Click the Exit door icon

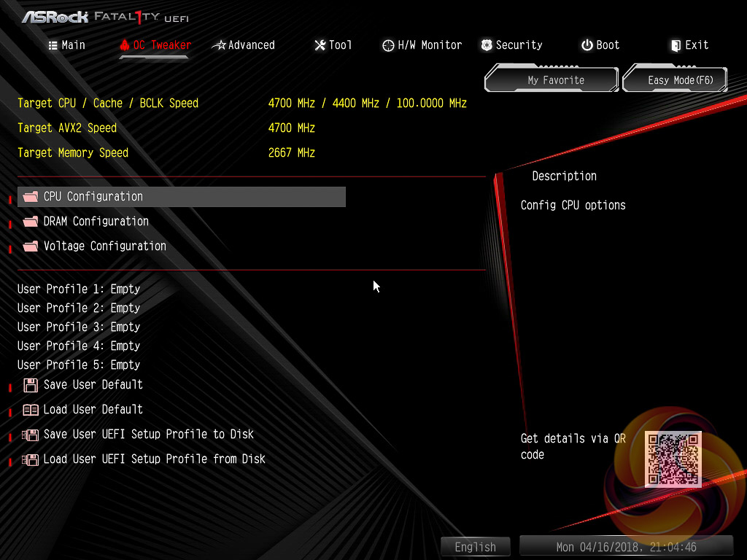point(676,45)
